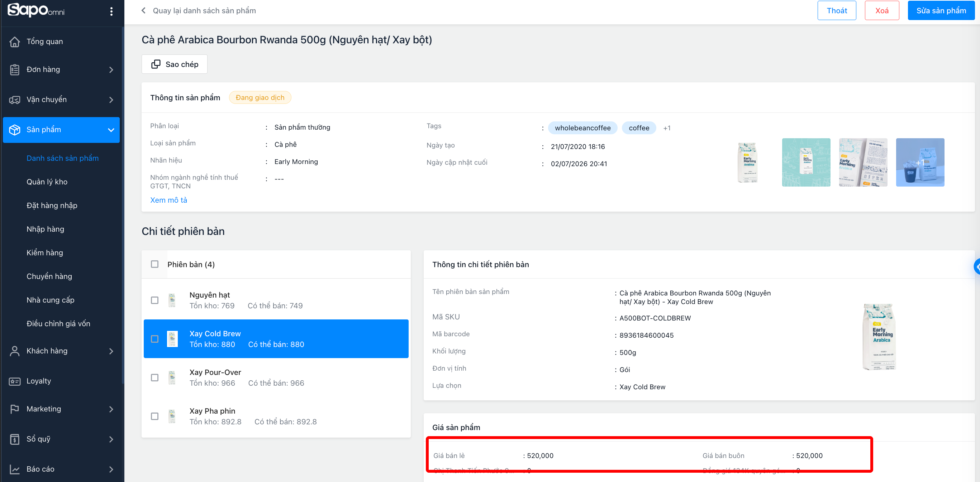Screen dimensions: 980x482
Task: Go to Nhà cung cấp menu item
Action: coord(50,300)
